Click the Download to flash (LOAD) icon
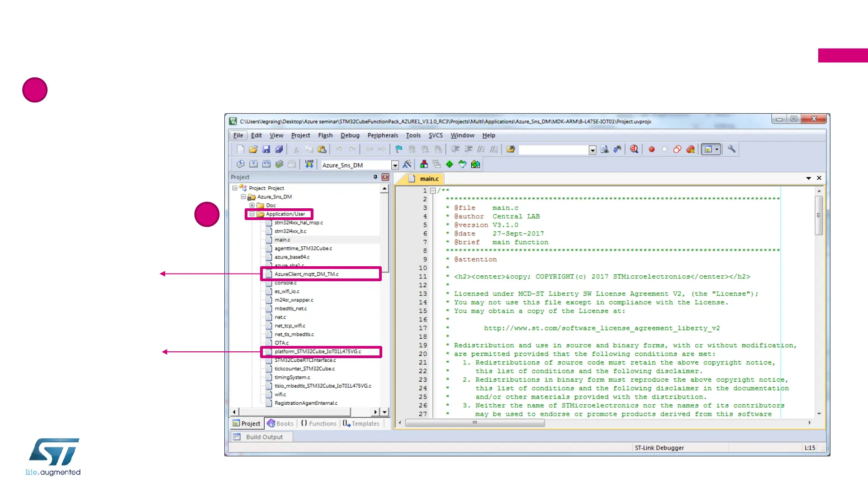This screenshot has height=489, width=868. pyautogui.click(x=309, y=164)
